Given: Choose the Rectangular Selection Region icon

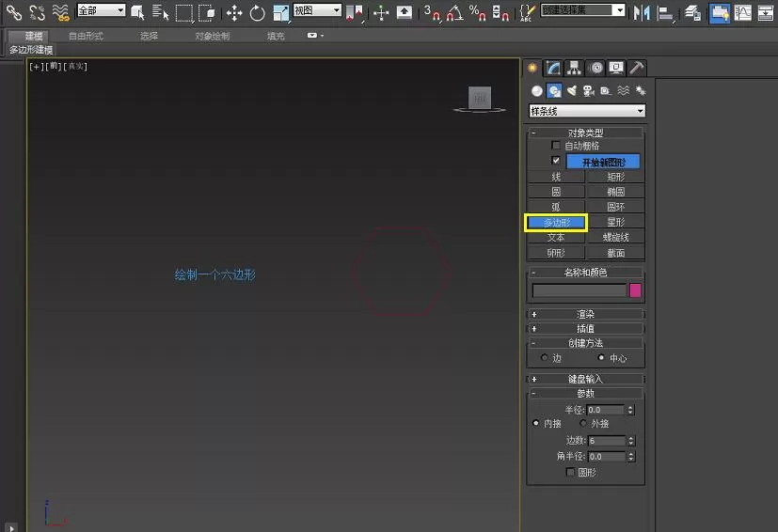Looking at the screenshot, I should (184, 13).
